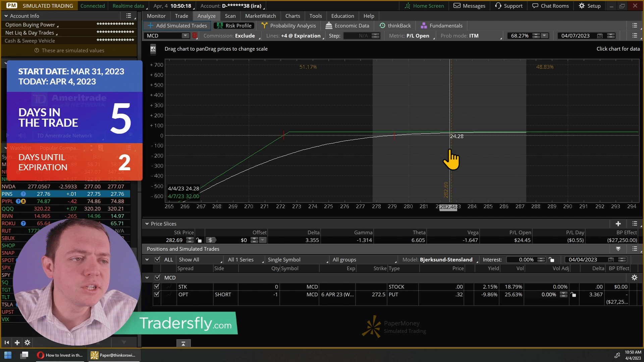Open Price Slices list options icon
Screen dimensions: 644x362
pyautogui.click(x=635, y=224)
